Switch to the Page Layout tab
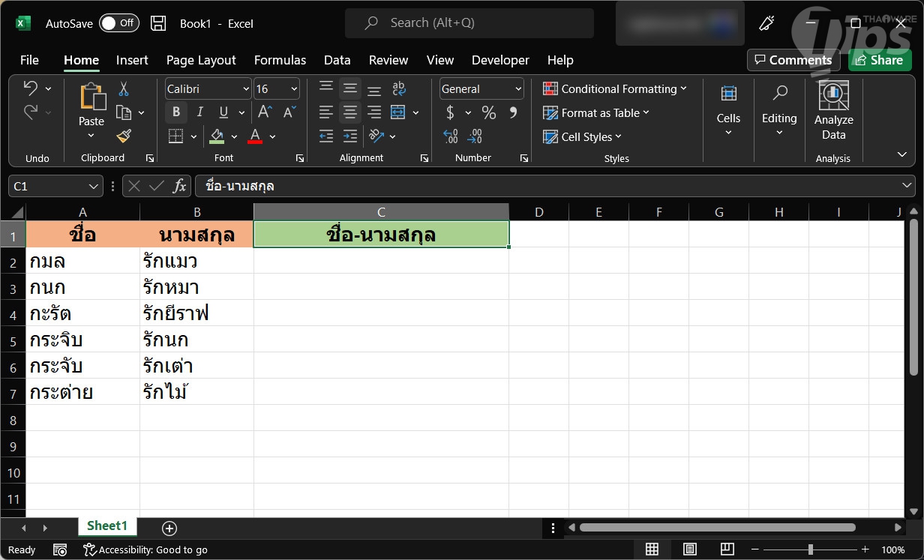The image size is (924, 560). [x=201, y=60]
